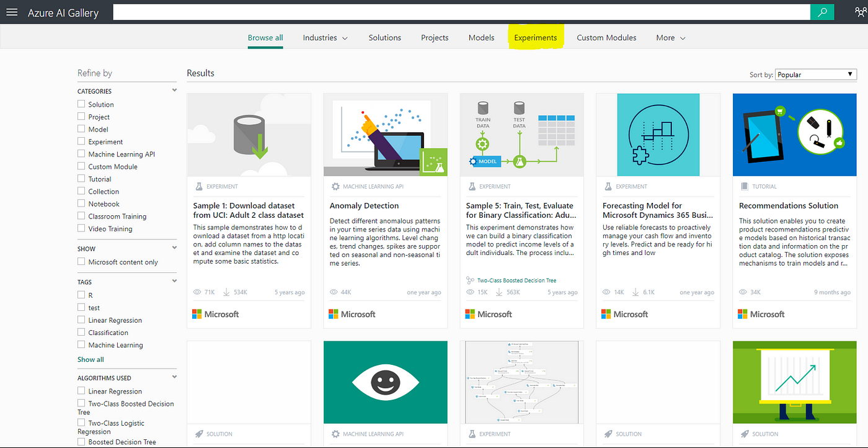Image resolution: width=868 pixels, height=448 pixels.
Task: Click Show all tags link
Action: click(x=91, y=360)
